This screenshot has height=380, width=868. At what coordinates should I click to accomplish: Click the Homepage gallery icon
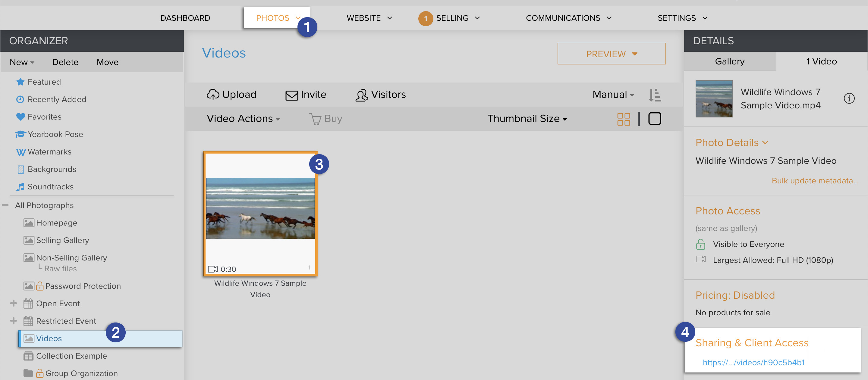click(x=29, y=223)
